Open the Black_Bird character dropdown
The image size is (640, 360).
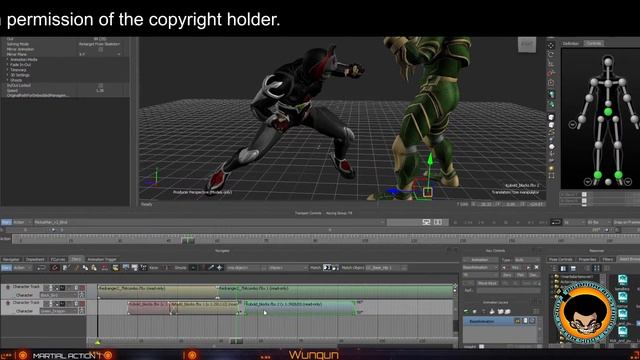click(58, 295)
